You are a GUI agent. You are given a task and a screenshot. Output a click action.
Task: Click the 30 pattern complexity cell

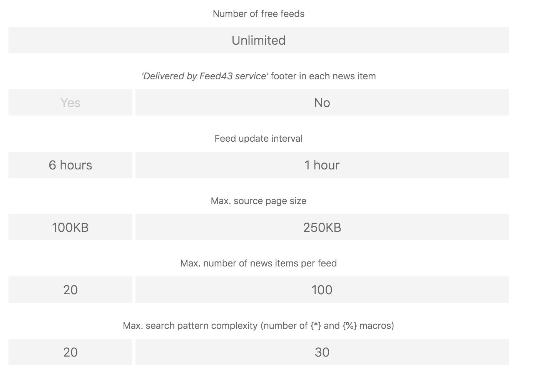pyautogui.click(x=322, y=352)
